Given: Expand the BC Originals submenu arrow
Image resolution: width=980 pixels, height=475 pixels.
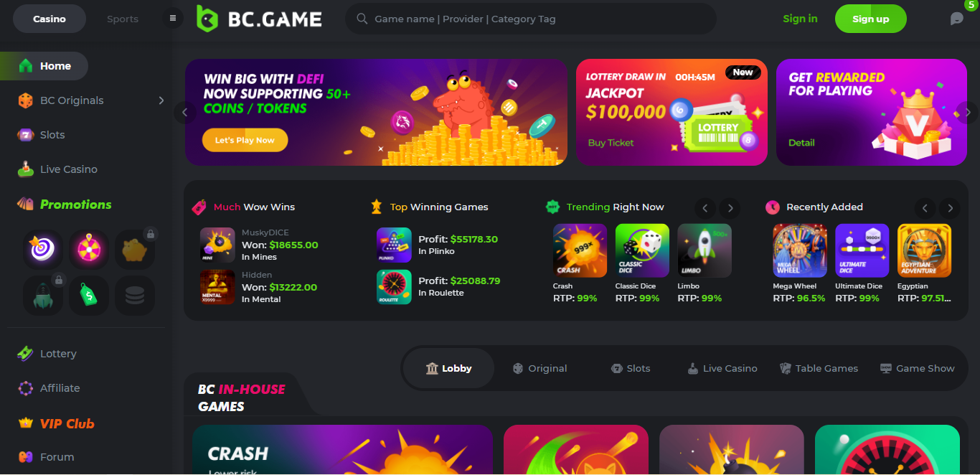Looking at the screenshot, I should [161, 100].
